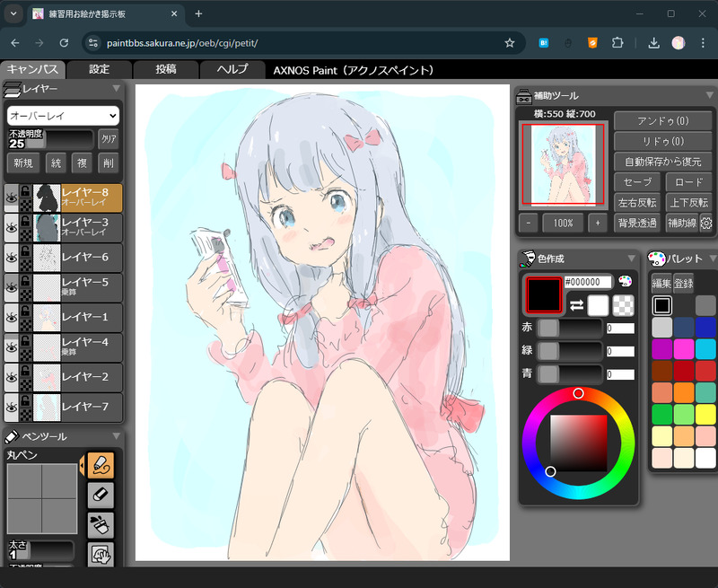Clear the layer with クリア button

point(109,139)
